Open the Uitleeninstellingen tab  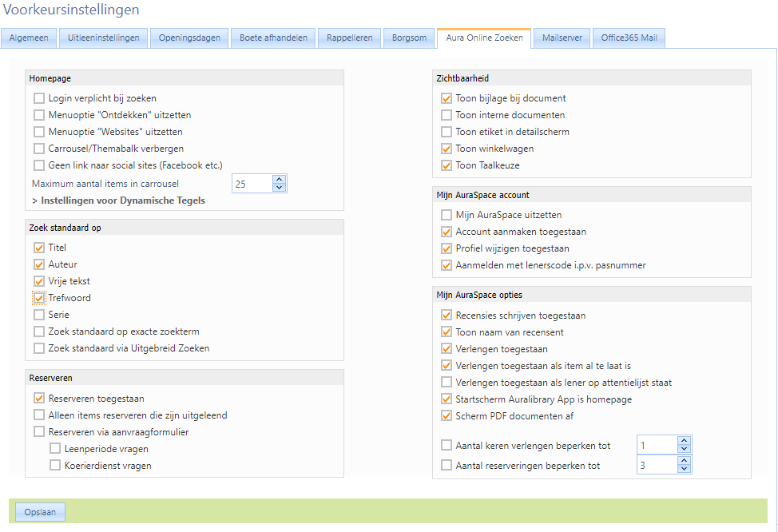[104, 38]
